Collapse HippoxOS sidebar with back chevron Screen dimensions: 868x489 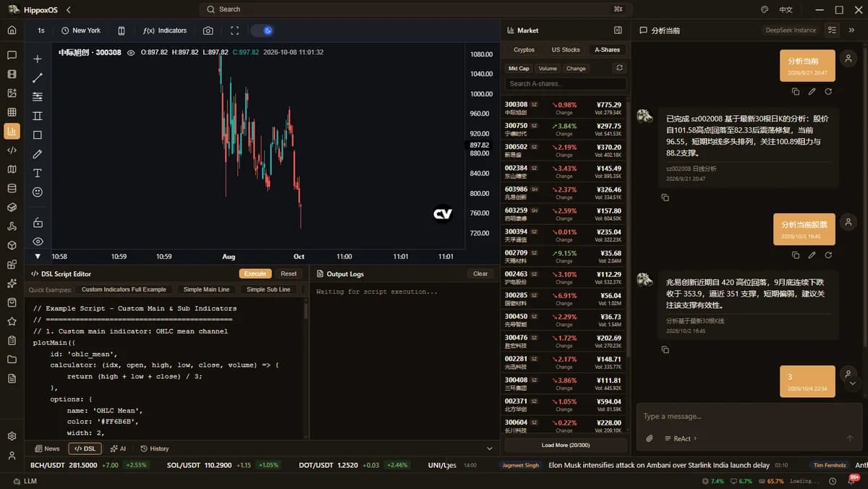pos(68,9)
